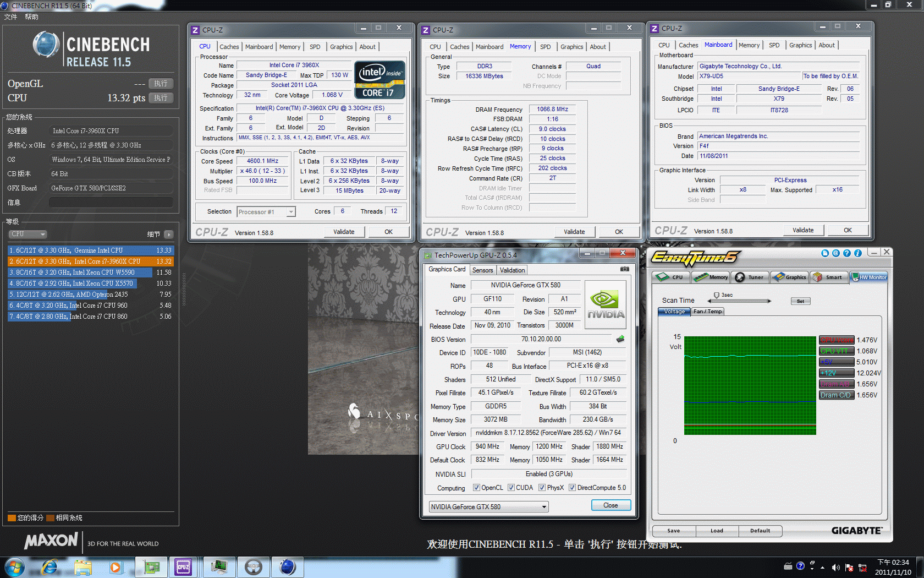This screenshot has width=924, height=578.
Task: Open the CINEBENCH file menu 文件
Action: pos(10,17)
